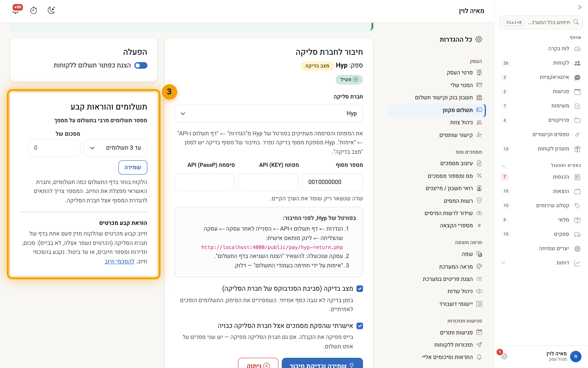
Task: Select תשלום מקוון settings menu item
Action: 437,110
